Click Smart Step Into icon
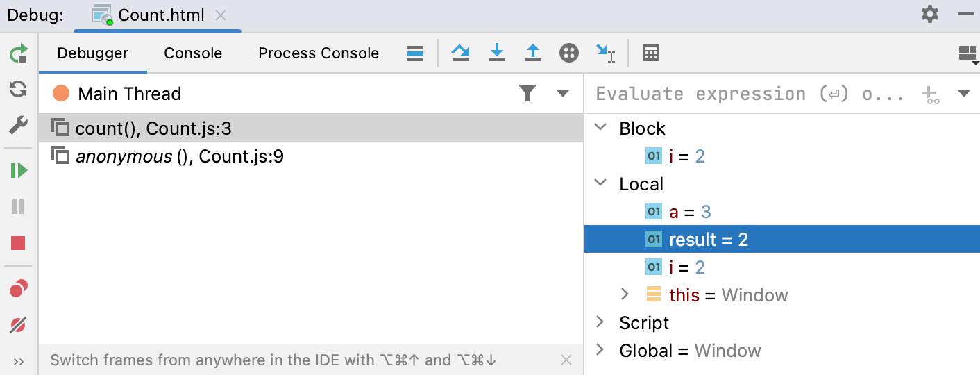Image resolution: width=980 pixels, height=375 pixels. click(x=569, y=53)
